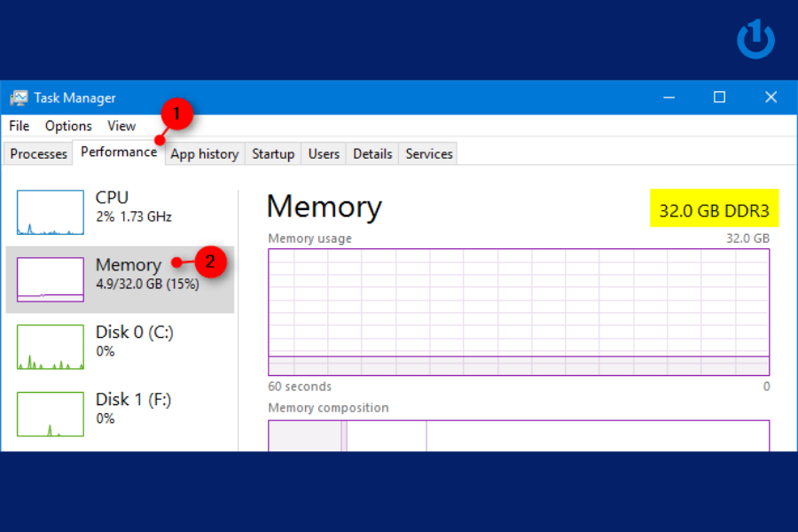Viewport: 798px width, 532px height.
Task: Open the File menu
Action: (x=18, y=125)
